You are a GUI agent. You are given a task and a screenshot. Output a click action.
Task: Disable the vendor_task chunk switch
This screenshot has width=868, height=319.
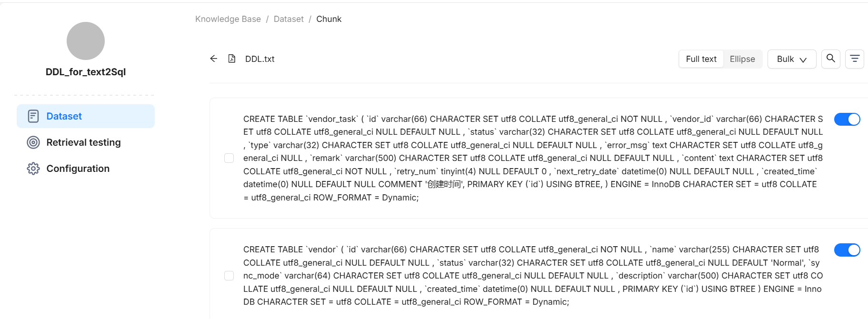point(847,119)
